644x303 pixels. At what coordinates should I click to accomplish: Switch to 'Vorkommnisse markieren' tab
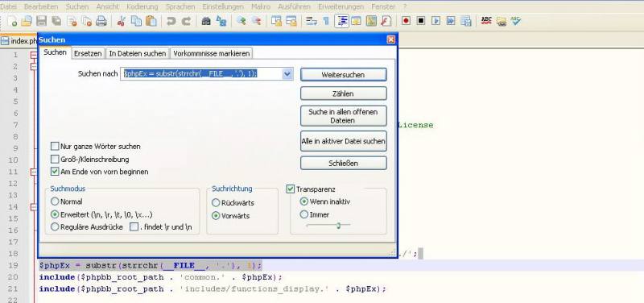pyautogui.click(x=211, y=53)
